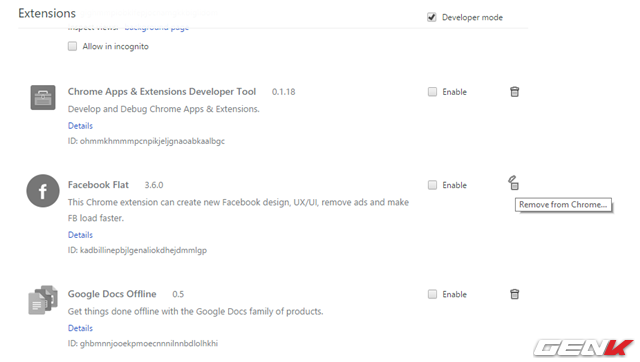Click the Facebook Flat round logo icon
This screenshot has height=362, width=640.
(43, 191)
